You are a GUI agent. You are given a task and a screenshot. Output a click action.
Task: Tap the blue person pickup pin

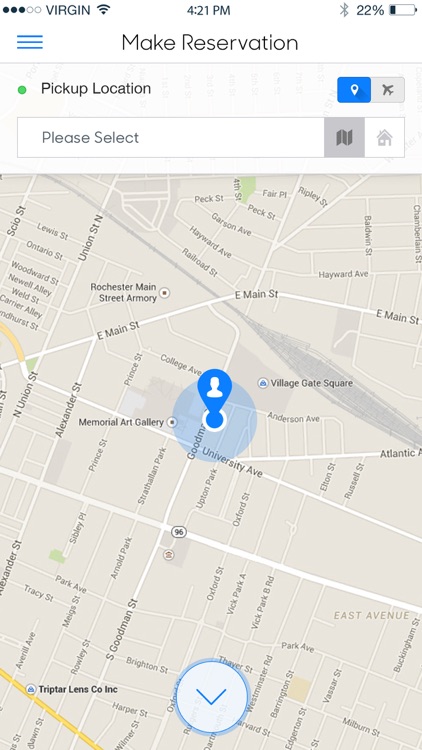[215, 398]
